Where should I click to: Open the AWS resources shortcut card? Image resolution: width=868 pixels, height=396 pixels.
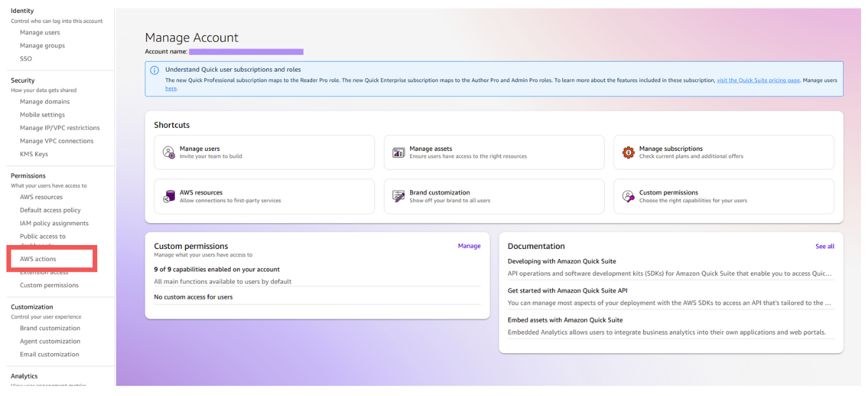pos(264,196)
